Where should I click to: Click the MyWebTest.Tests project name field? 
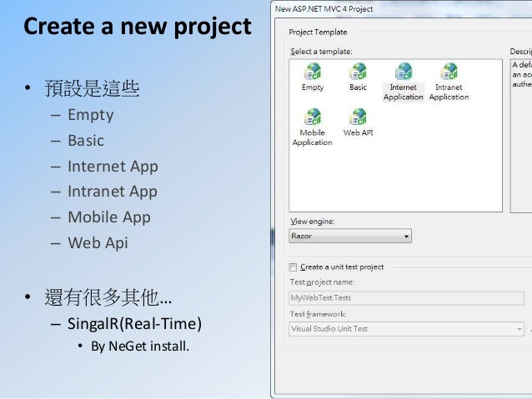coord(406,298)
